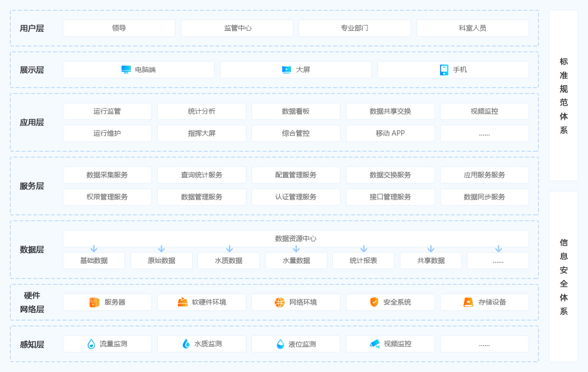Click the computer monitor icon beside 电脑端
Image resolution: width=588 pixels, height=372 pixels.
pyautogui.click(x=126, y=70)
